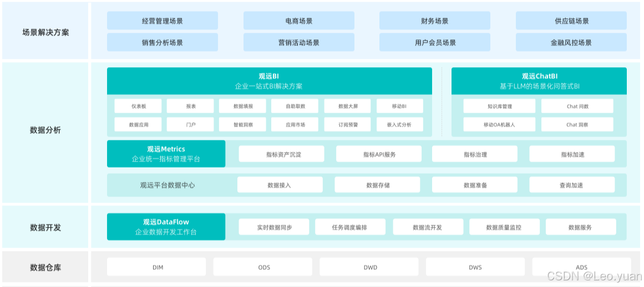644x287 pixels.
Task: Click the 经营管理场景 box
Action: pos(162,21)
